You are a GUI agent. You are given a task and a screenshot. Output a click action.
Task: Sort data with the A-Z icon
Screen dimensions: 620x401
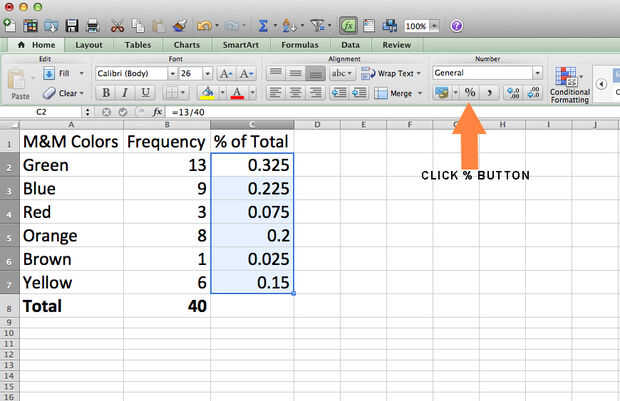(x=289, y=26)
